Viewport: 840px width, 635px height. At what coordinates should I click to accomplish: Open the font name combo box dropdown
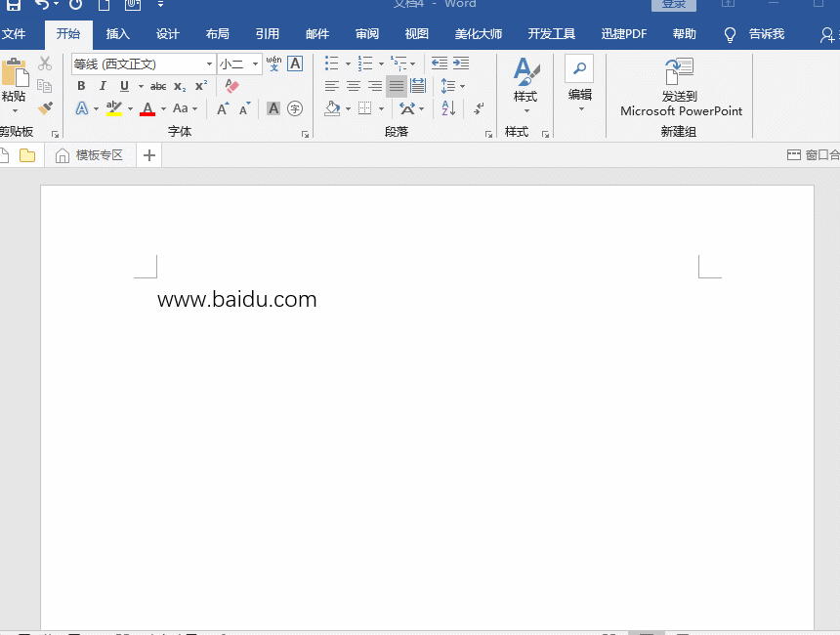point(209,64)
